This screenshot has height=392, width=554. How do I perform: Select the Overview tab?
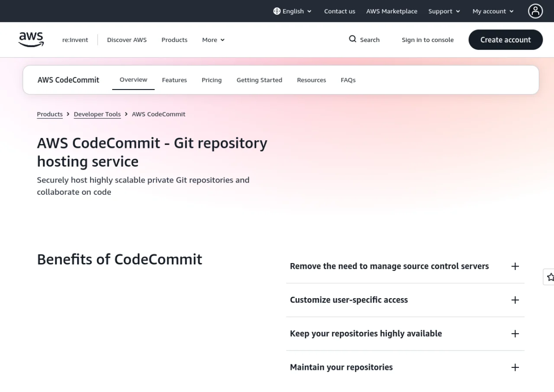click(x=133, y=80)
